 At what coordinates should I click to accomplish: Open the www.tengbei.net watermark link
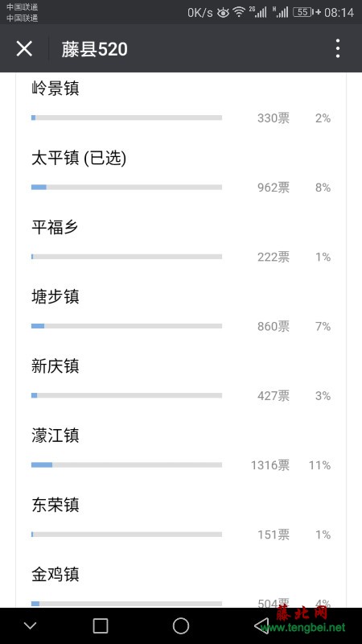pos(302,628)
